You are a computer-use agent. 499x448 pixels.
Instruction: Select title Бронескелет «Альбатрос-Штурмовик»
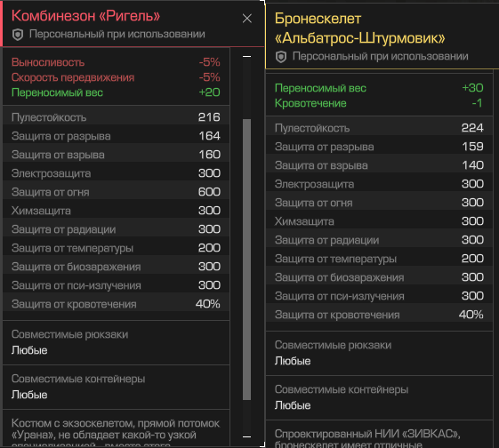click(359, 28)
